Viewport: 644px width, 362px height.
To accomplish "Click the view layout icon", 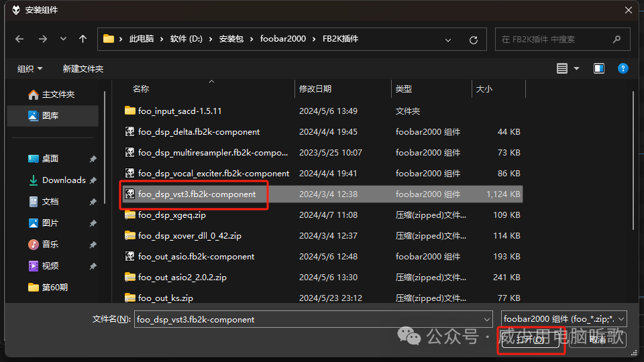I will (x=562, y=68).
